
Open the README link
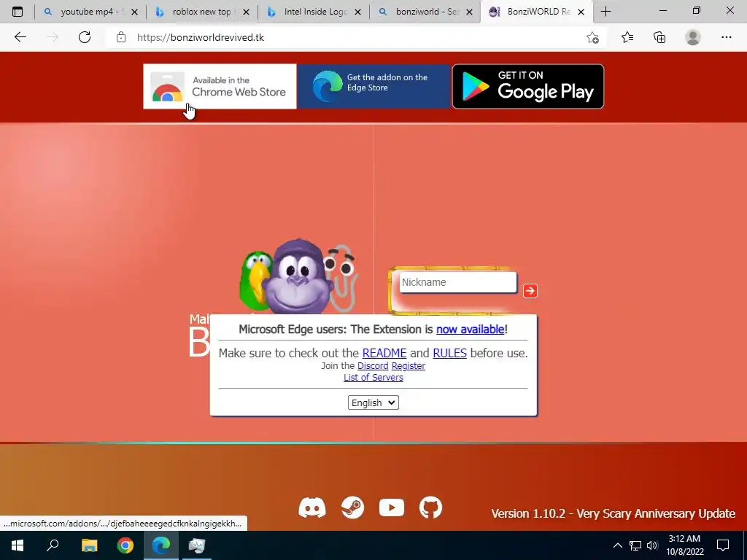[x=384, y=353]
